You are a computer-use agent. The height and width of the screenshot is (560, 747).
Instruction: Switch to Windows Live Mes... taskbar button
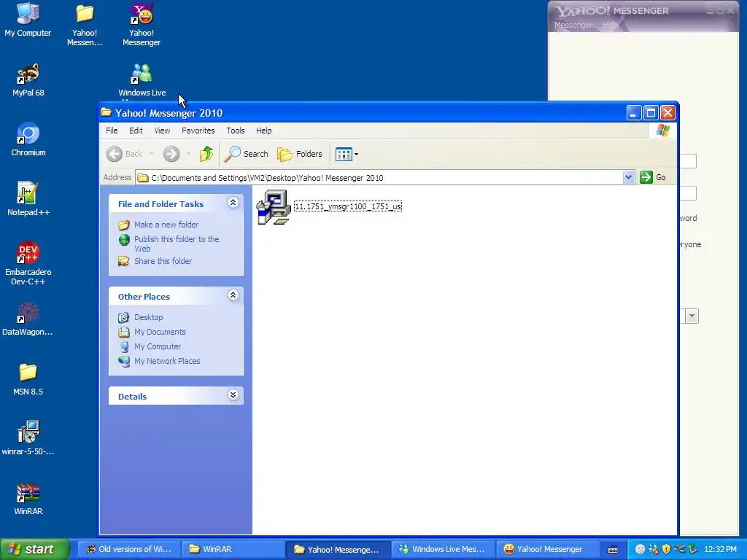coord(443,549)
